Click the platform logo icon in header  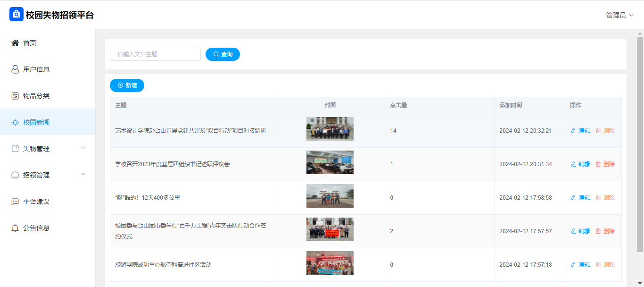click(16, 15)
